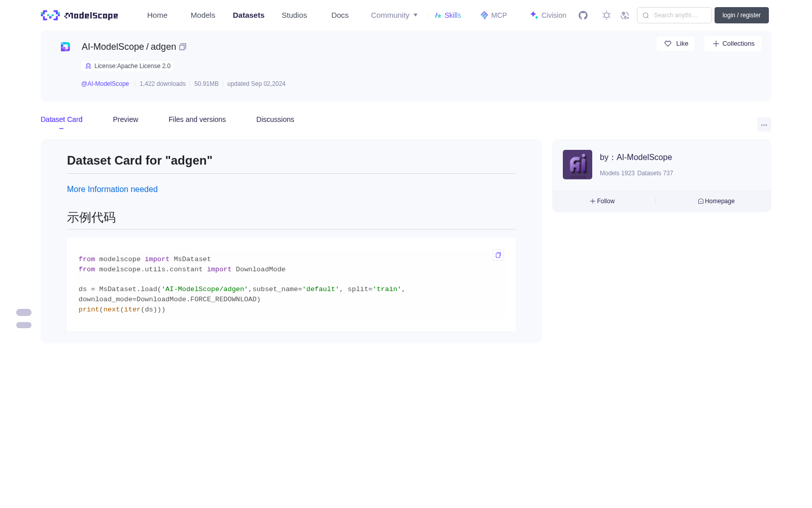
Task: Switch language with the translate icon
Action: (x=625, y=15)
